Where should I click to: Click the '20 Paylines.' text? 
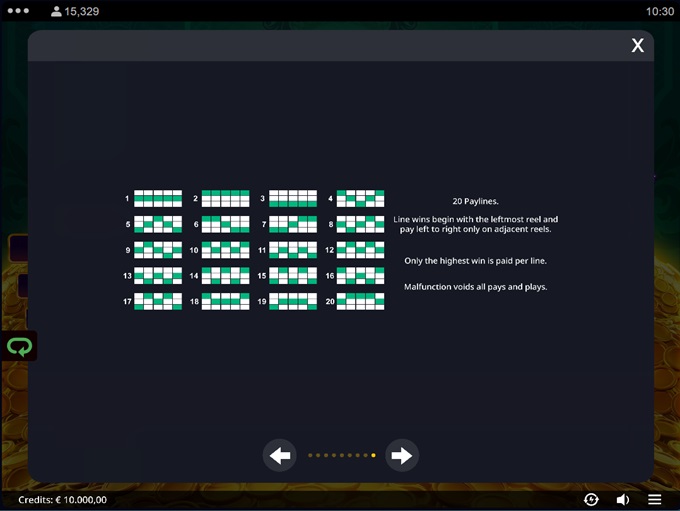(475, 201)
